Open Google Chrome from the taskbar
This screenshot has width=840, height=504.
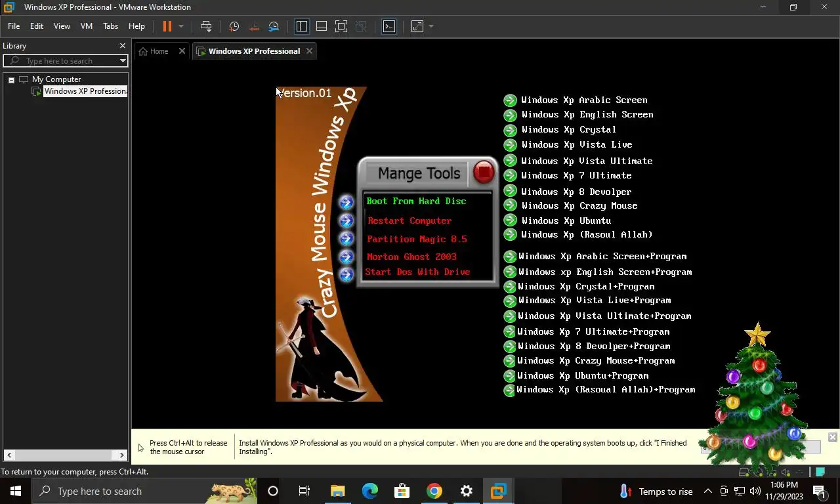pos(434,491)
